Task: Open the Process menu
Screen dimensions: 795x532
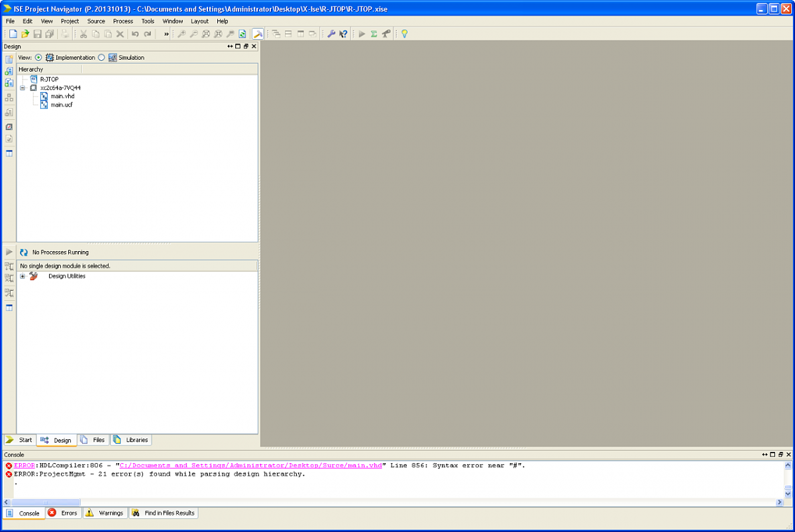Action: [x=123, y=21]
